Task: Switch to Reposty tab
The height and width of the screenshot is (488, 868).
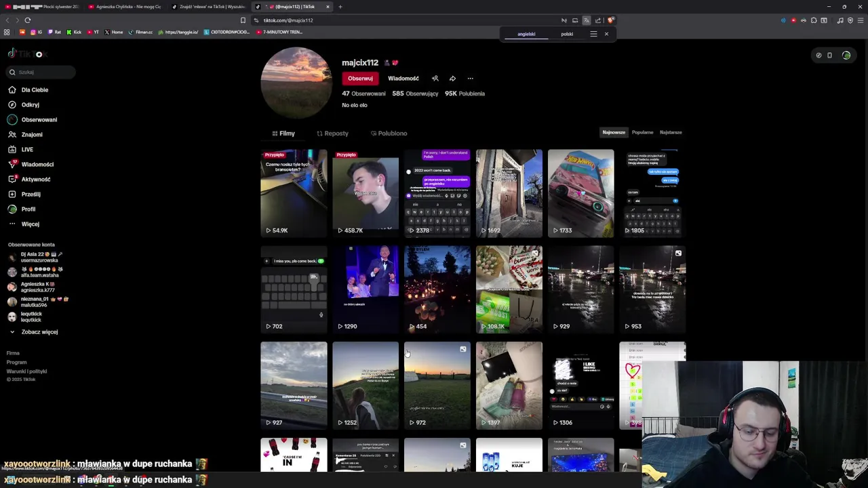Action: [332, 134]
